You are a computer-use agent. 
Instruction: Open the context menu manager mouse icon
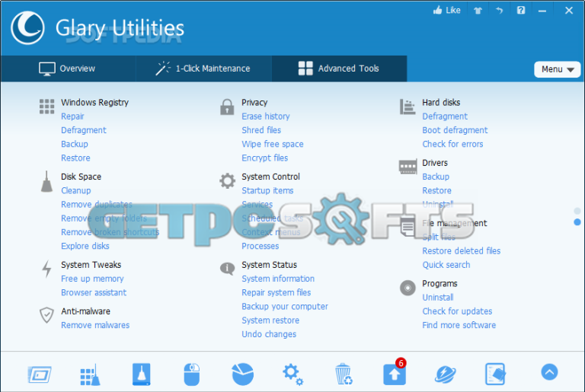point(192,374)
